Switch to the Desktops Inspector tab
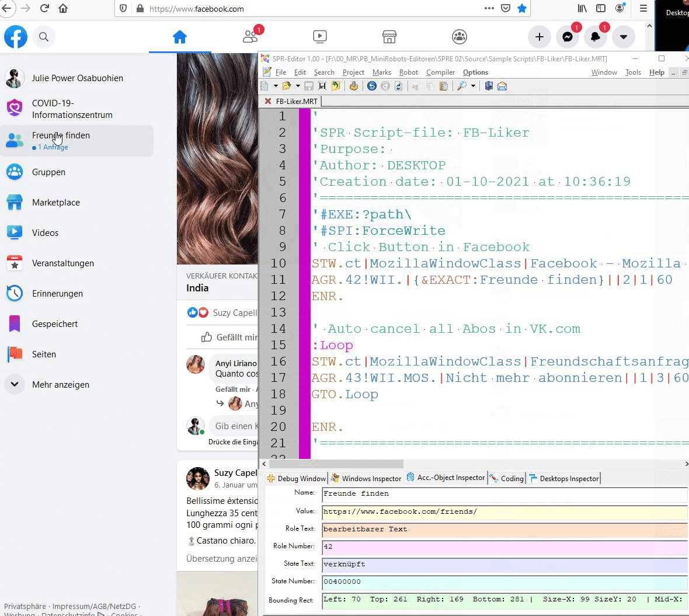 coord(564,478)
